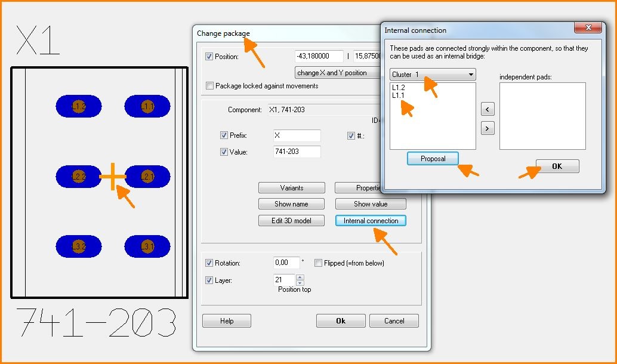Click pad L1.1 on the footprint
This screenshot has width=617, height=364.
pyautogui.click(x=147, y=107)
